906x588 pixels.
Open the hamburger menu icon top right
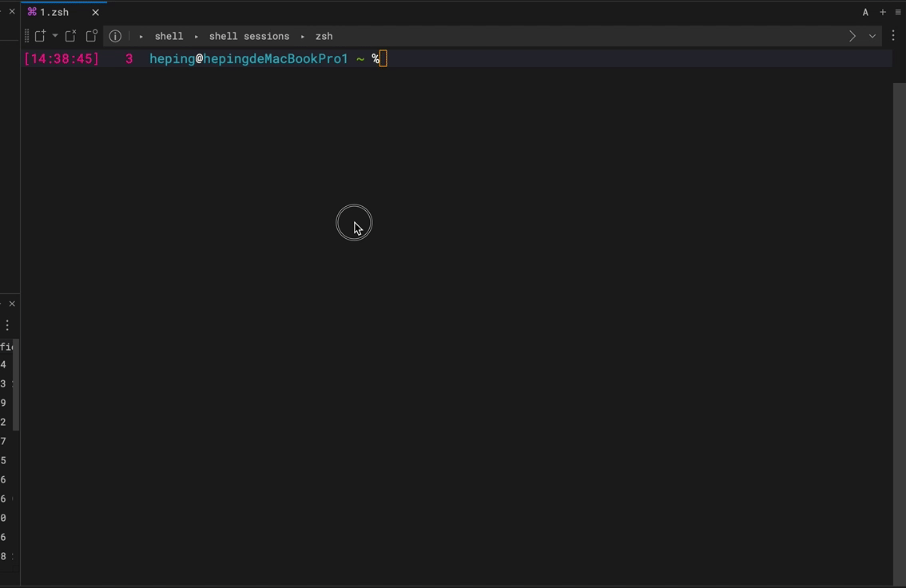(x=898, y=12)
